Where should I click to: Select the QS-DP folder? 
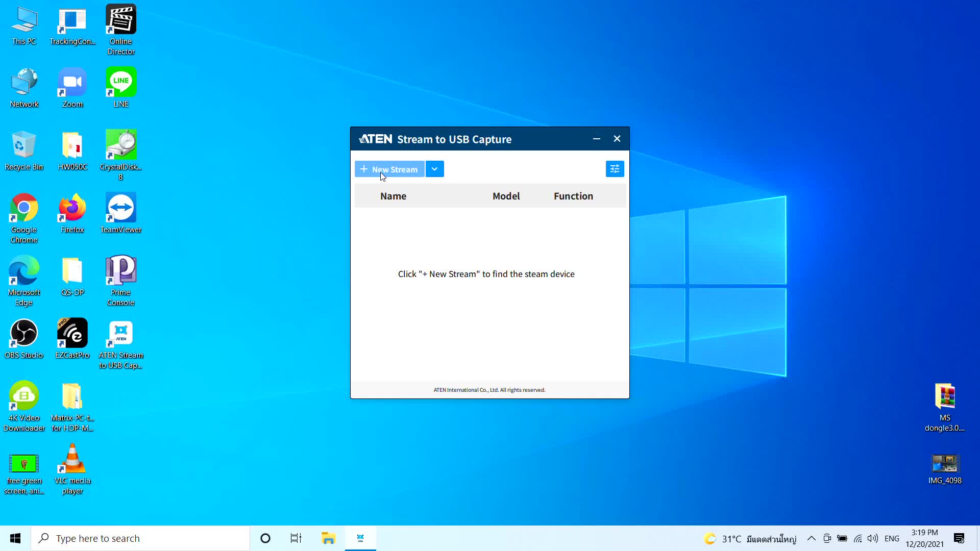(x=72, y=277)
